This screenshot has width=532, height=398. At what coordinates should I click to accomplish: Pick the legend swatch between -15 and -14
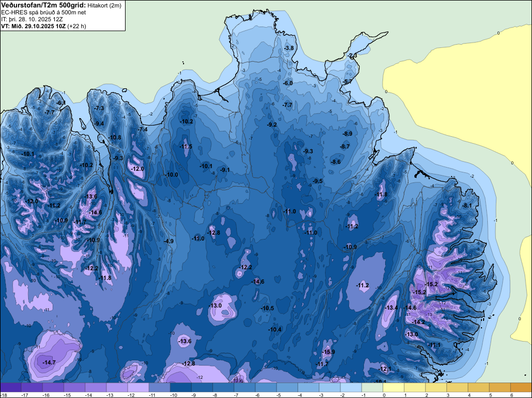pyautogui.click(x=74, y=387)
